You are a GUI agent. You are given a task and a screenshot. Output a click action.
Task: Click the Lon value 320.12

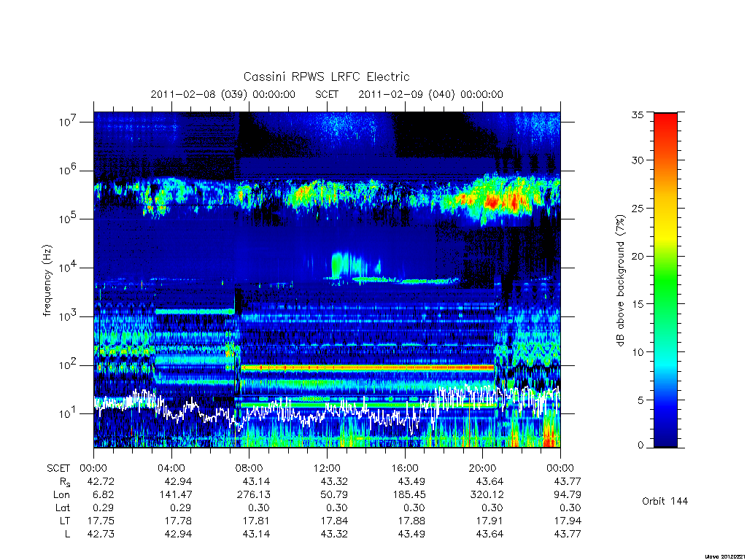coord(487,495)
